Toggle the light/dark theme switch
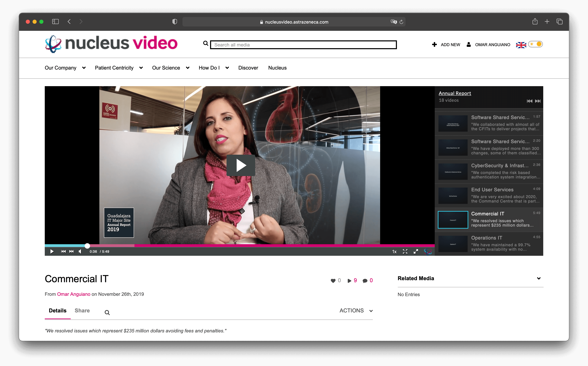Image resolution: width=588 pixels, height=366 pixels. [535, 44]
